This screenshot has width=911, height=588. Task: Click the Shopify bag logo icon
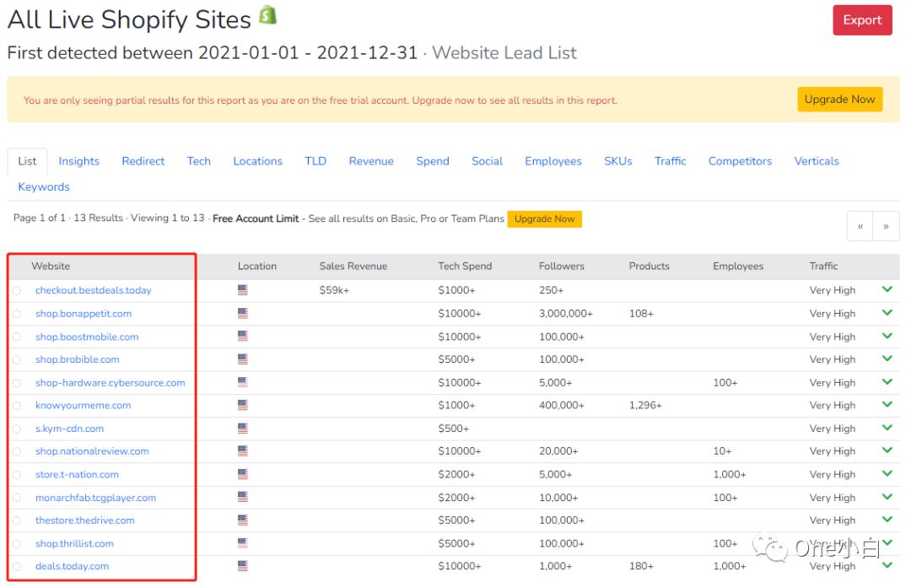point(268,15)
